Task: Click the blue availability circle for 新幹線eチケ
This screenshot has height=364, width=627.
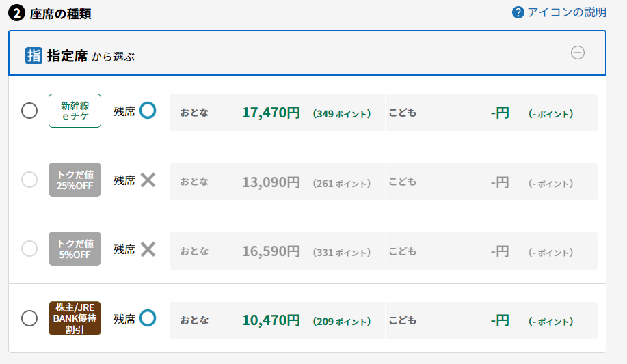Action: [x=148, y=110]
